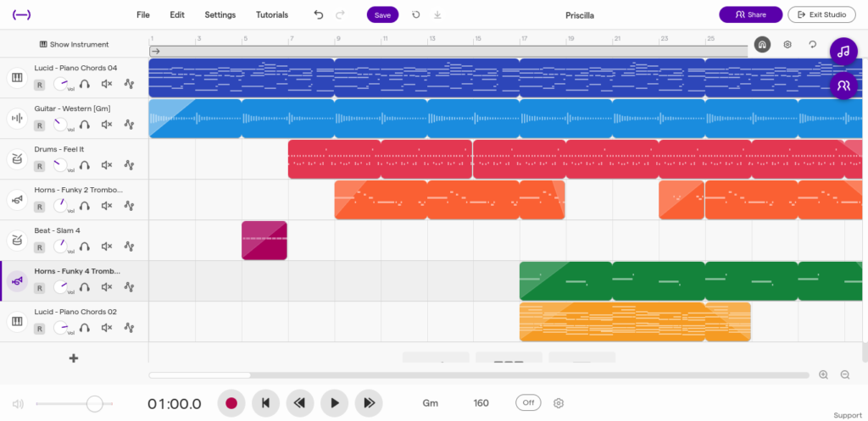
Task: Click the drum icon for Beat - Slam 4
Action: click(x=16, y=241)
